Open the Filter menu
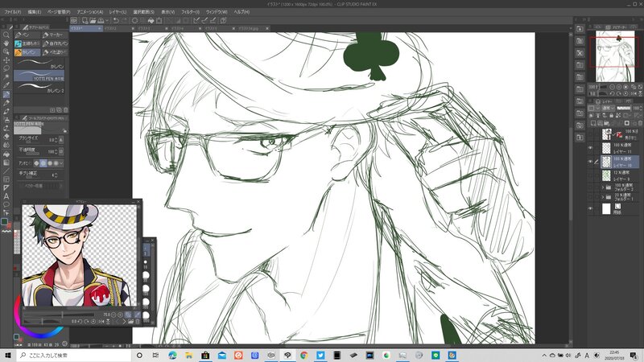The height and width of the screenshot is (362, 644). coord(190,12)
